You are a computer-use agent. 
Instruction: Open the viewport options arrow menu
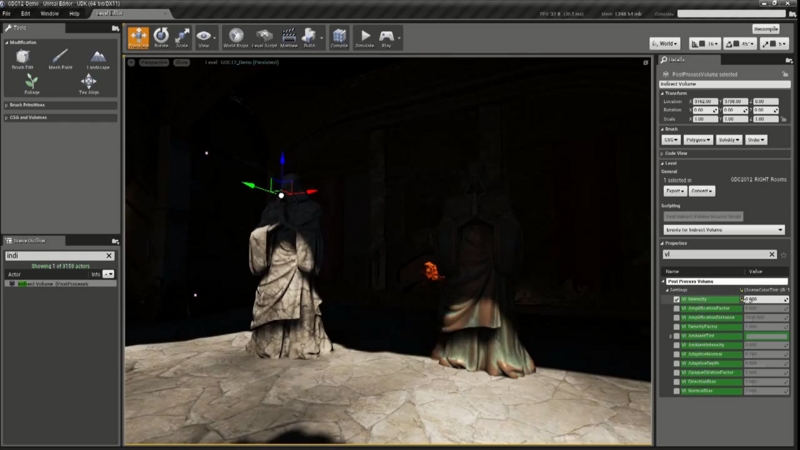131,62
